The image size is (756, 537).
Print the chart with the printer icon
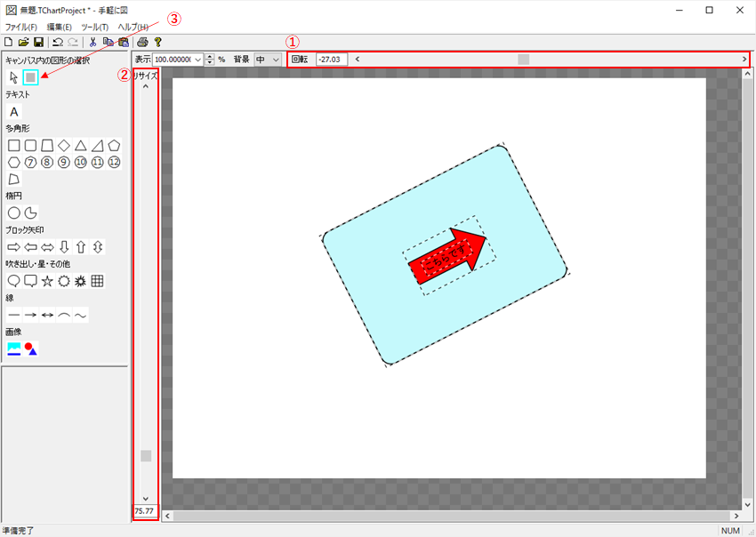142,42
